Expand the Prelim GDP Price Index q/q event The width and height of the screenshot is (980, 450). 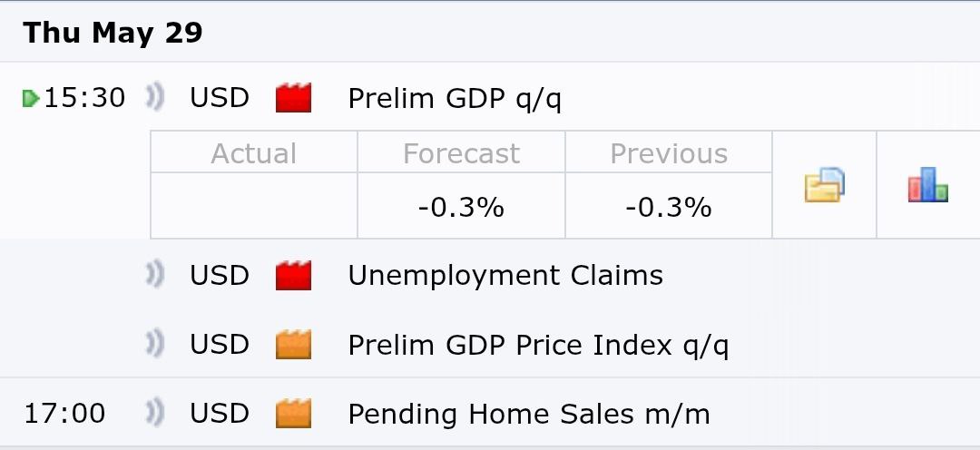pos(538,345)
